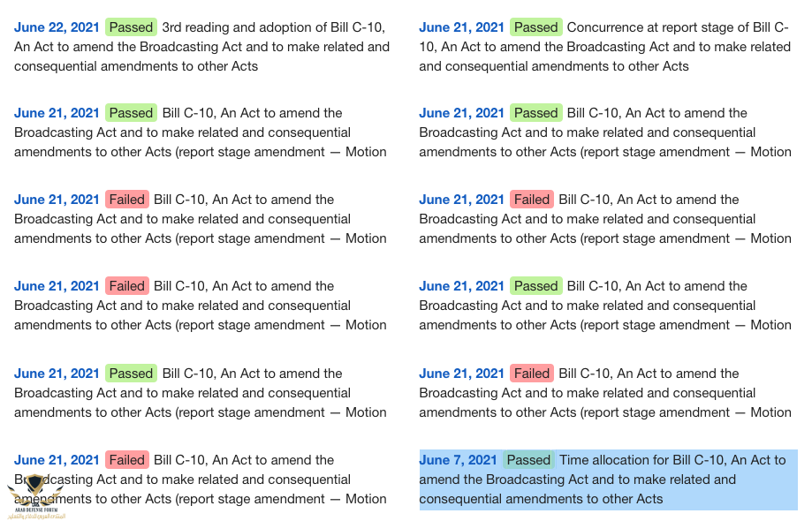
Task: Click the Passed badge on 3rd reading vote
Action: pos(131,27)
